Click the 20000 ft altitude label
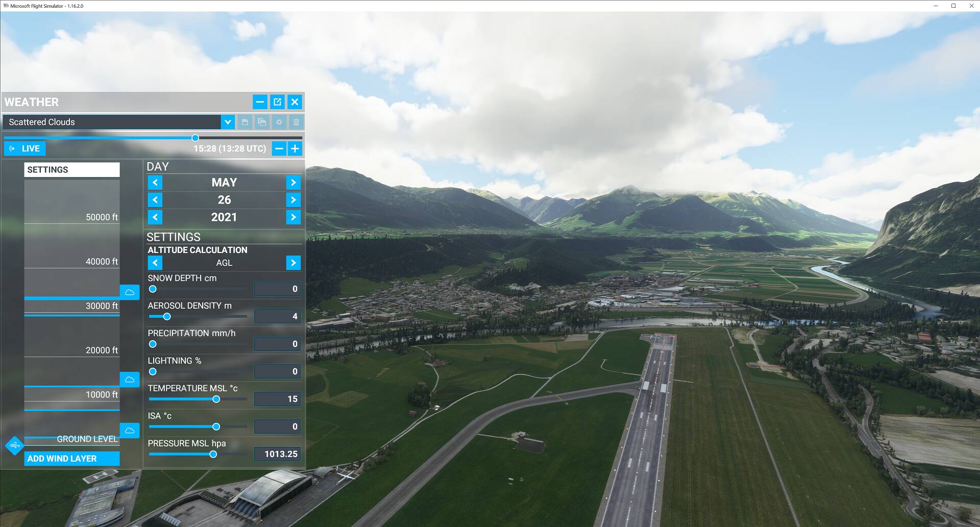 [x=102, y=350]
